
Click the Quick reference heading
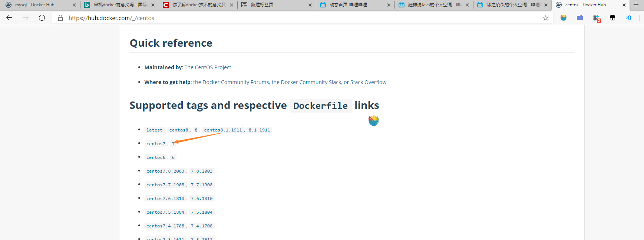point(171,43)
